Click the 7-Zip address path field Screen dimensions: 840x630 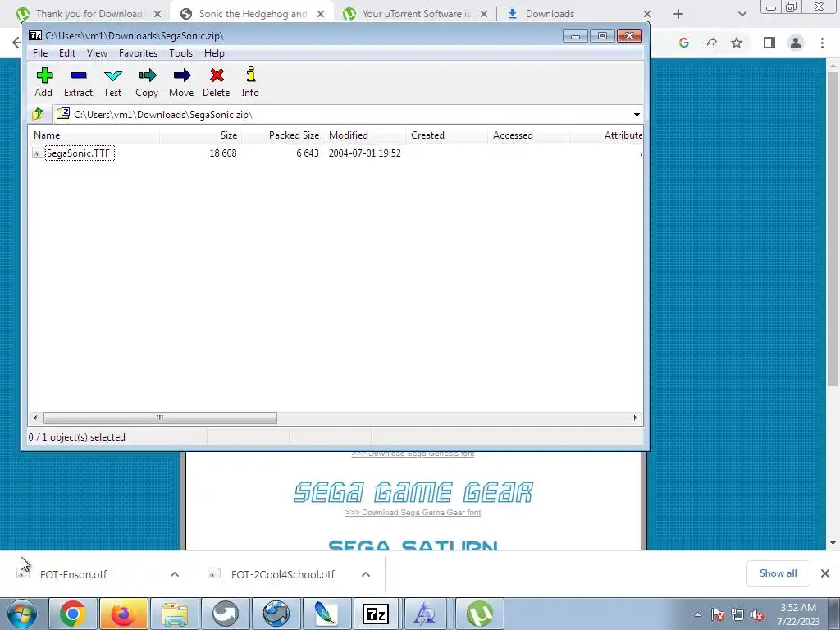[x=342, y=115]
